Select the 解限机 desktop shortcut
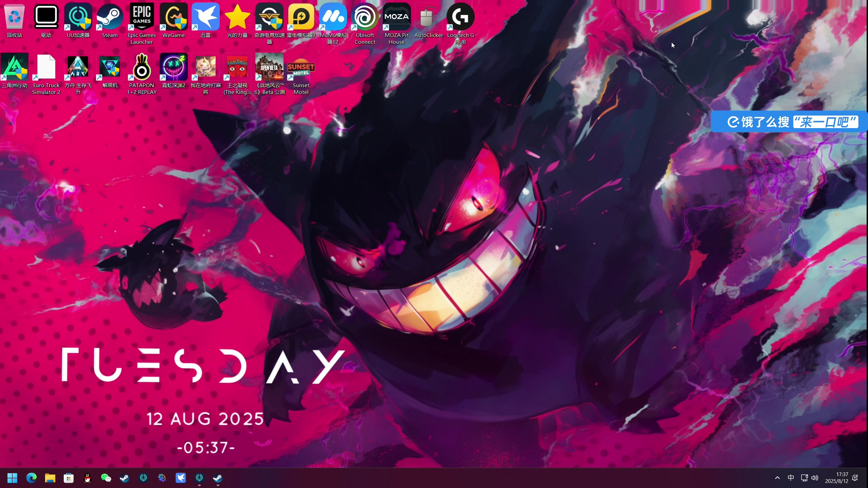868x488 pixels. pyautogui.click(x=110, y=71)
